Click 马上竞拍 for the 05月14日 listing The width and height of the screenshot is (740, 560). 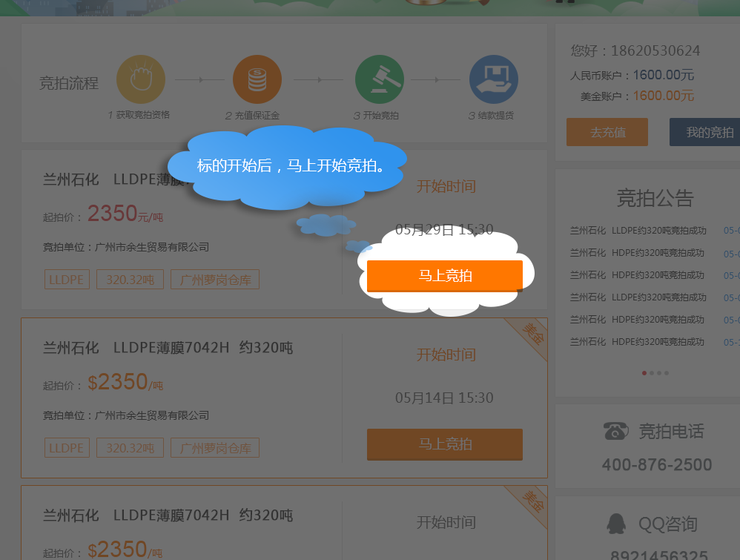point(445,444)
